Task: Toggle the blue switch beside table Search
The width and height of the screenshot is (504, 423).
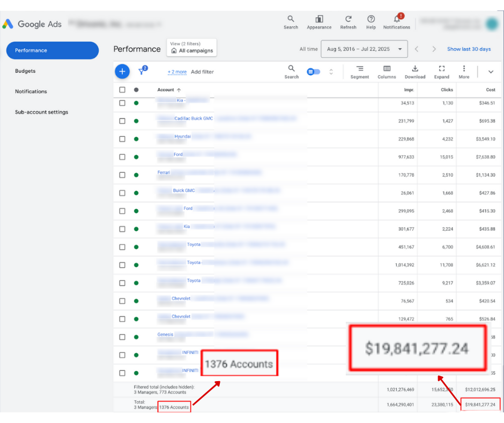Action: 314,71
